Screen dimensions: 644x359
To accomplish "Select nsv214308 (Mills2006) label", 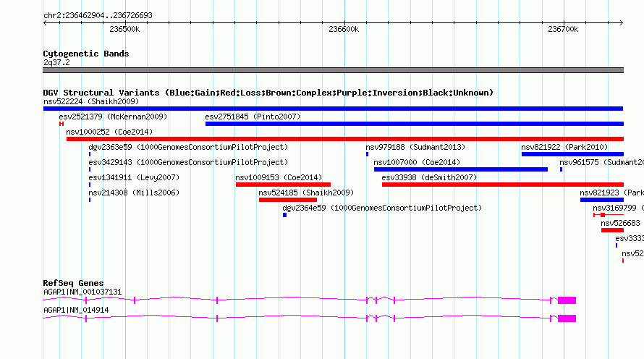I will (134, 193).
